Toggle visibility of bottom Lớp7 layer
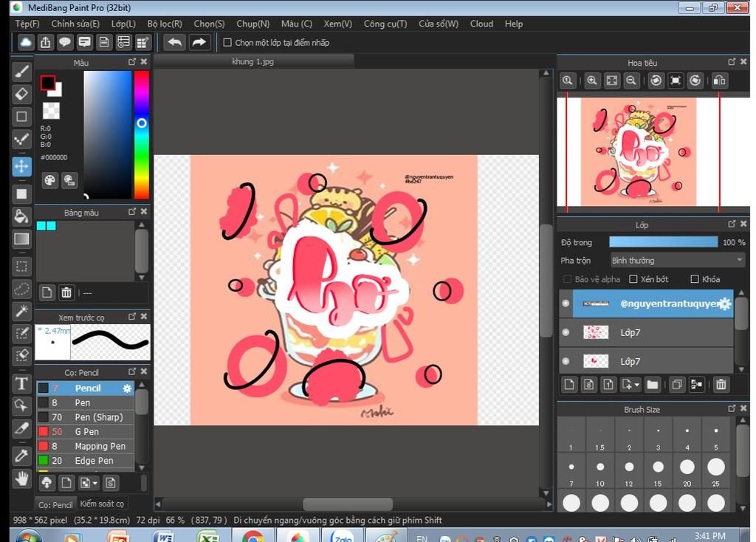756x542 pixels. [x=566, y=361]
